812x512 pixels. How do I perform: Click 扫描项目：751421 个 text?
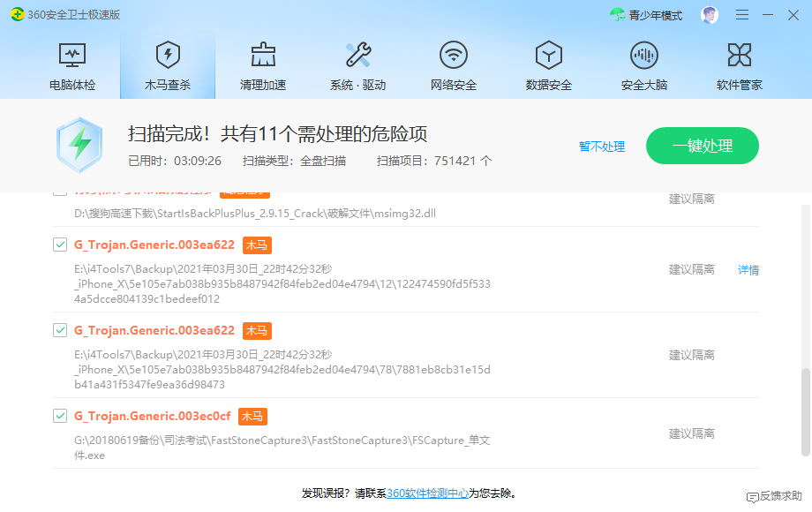[x=434, y=161]
